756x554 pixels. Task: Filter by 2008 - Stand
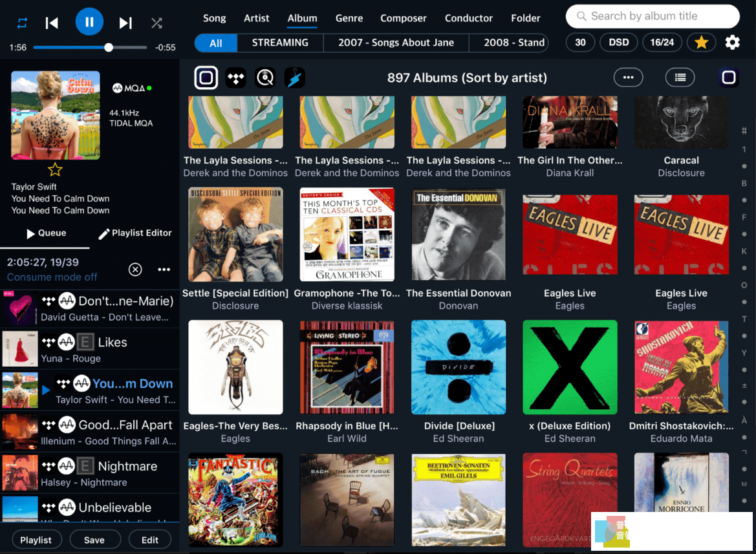point(509,43)
